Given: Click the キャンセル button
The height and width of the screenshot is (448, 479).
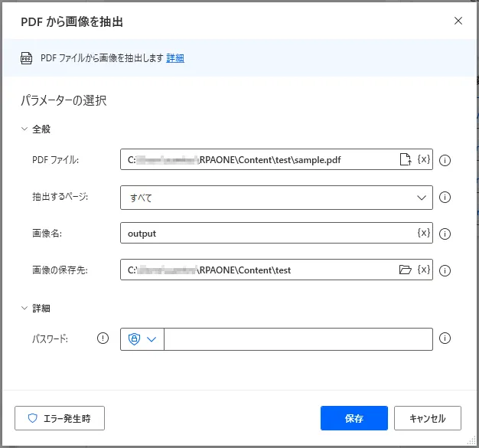Looking at the screenshot, I should [427, 419].
